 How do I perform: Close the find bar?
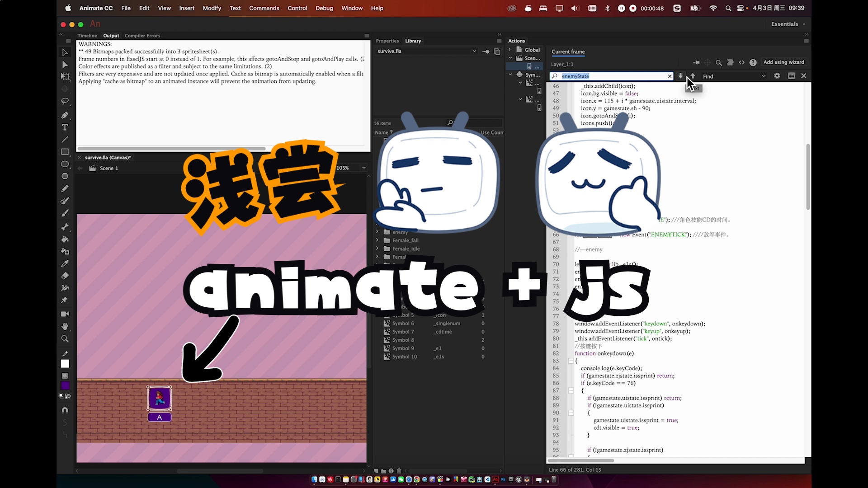click(x=804, y=76)
